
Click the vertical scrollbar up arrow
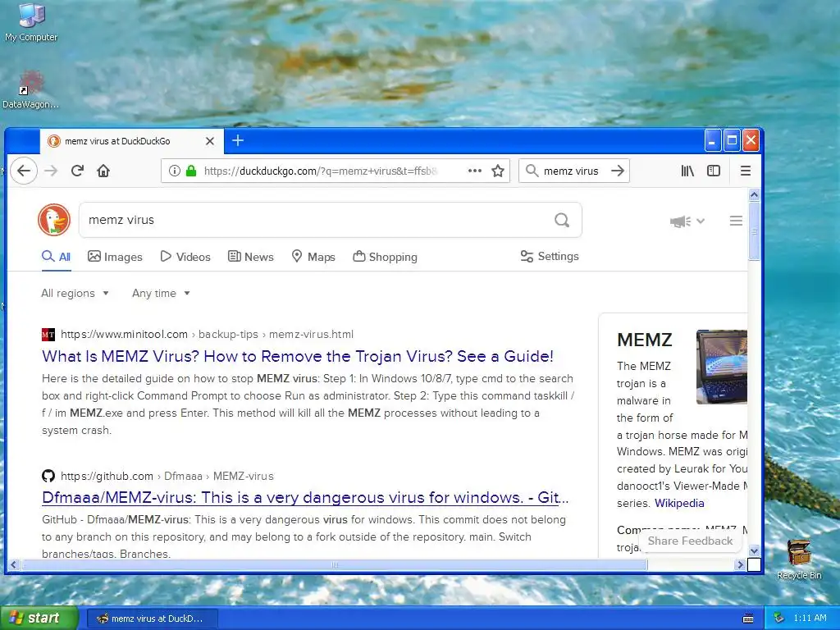(755, 195)
